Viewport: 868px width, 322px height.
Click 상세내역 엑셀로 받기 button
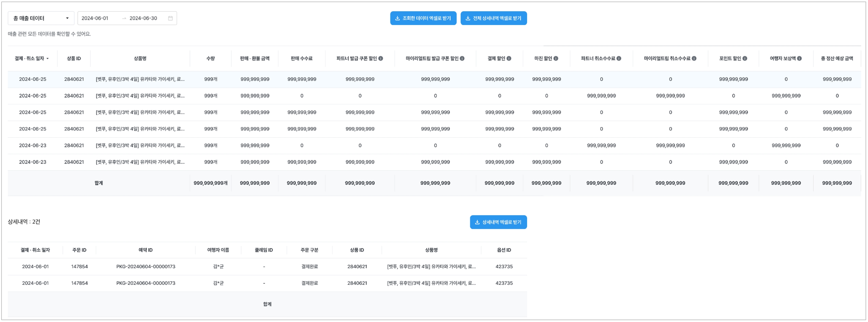[x=498, y=222]
